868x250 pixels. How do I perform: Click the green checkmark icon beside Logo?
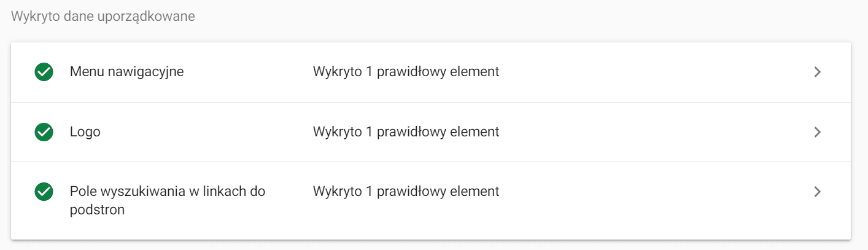[x=44, y=132]
